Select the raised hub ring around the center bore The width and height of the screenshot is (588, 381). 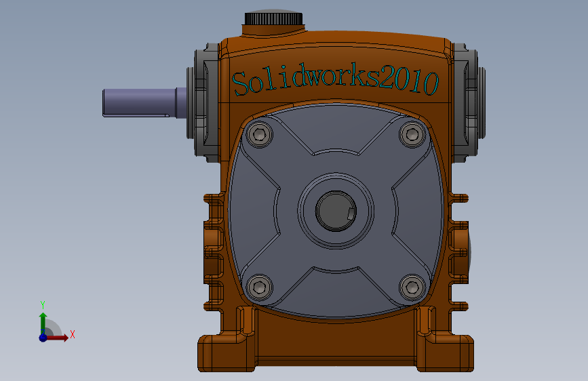coord(336,211)
